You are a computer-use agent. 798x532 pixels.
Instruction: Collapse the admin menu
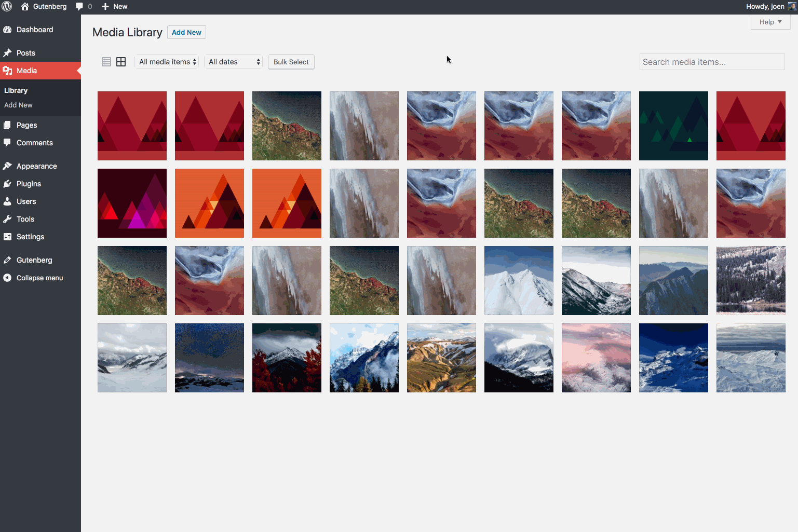(38, 278)
